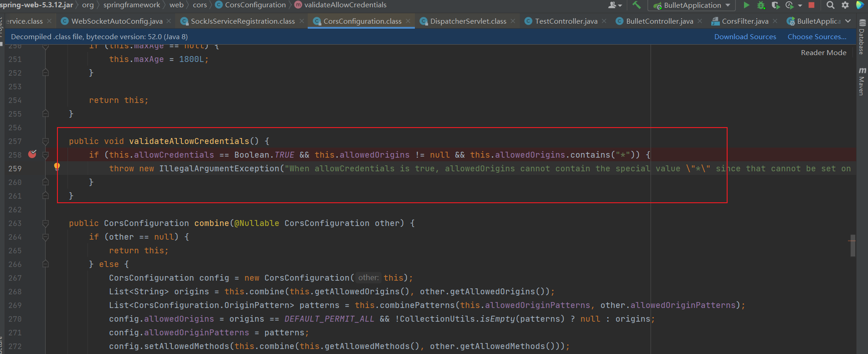868x354 pixels.
Task: Open Search Everywhere magnifier
Action: [x=831, y=5]
